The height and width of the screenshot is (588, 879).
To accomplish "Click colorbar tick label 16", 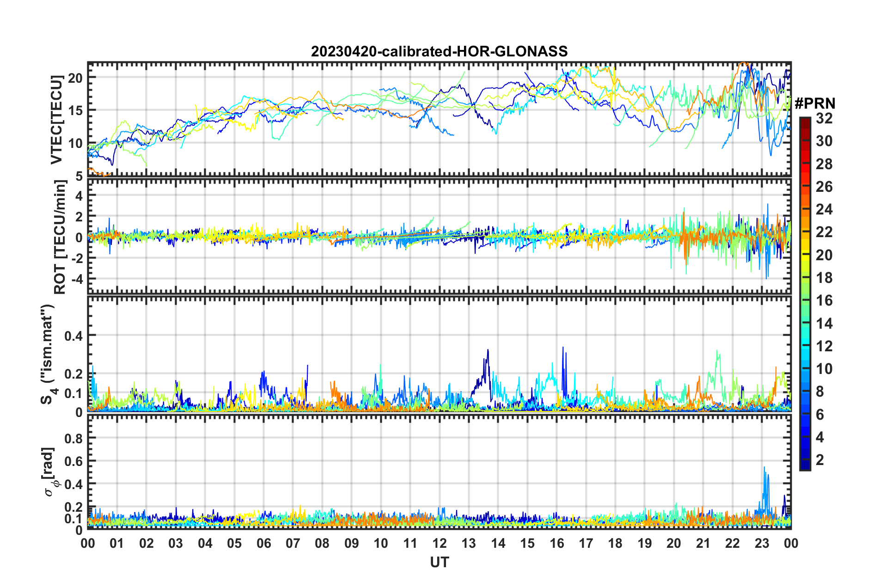I will coord(824,300).
